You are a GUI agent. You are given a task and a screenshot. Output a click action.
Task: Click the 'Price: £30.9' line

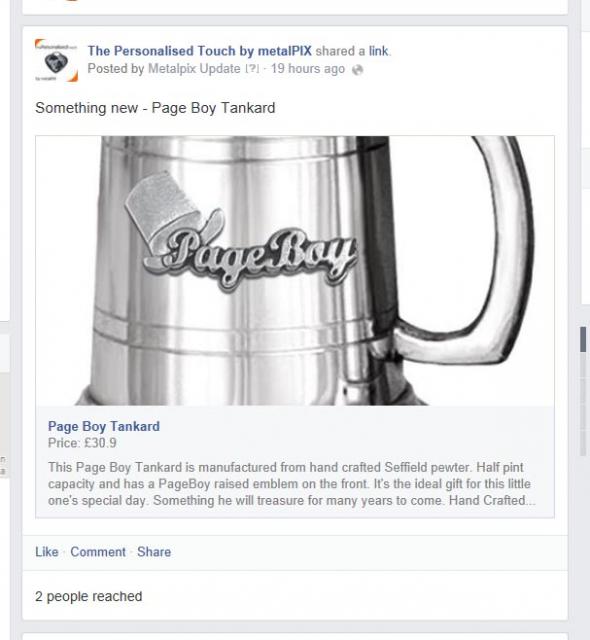click(82, 443)
